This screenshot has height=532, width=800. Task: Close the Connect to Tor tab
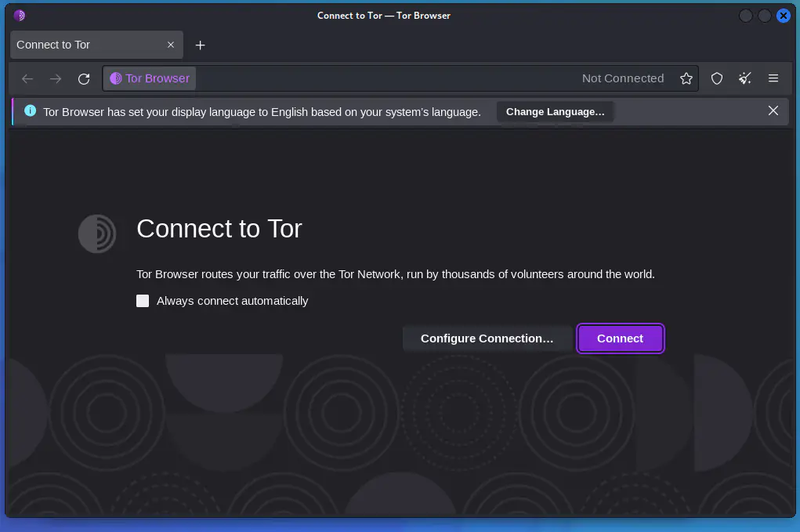tap(171, 45)
